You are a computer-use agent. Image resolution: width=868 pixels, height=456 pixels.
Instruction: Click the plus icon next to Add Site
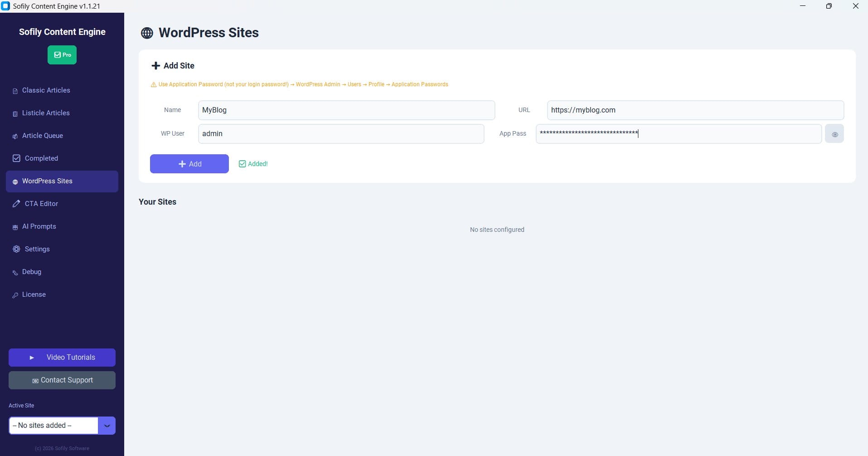click(x=155, y=66)
